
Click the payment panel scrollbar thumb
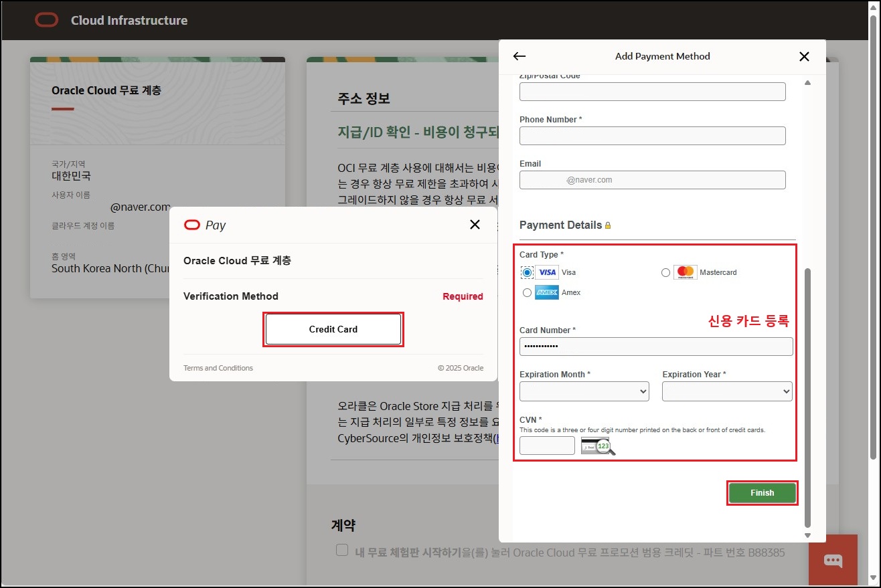[x=807, y=397]
